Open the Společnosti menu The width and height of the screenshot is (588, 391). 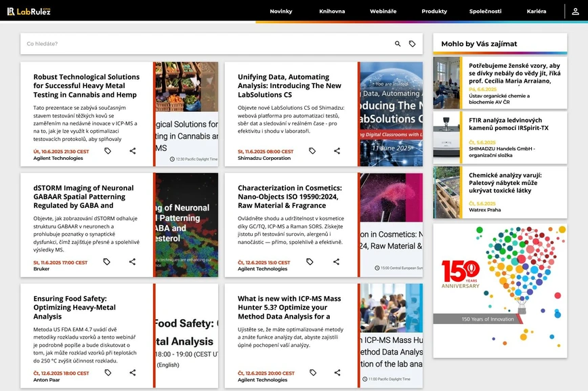[x=485, y=12]
